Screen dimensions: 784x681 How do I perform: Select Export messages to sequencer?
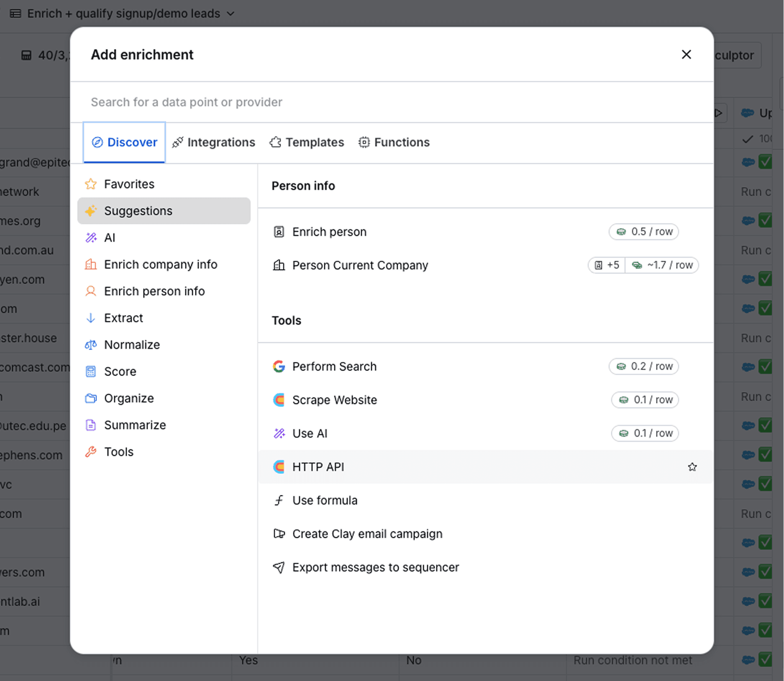pyautogui.click(x=485, y=567)
